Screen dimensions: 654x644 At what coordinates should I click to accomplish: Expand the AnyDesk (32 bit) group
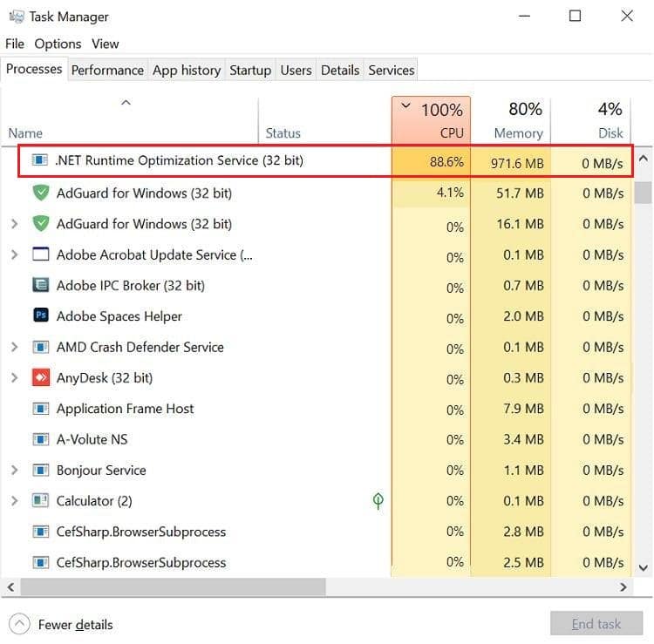pos(15,377)
